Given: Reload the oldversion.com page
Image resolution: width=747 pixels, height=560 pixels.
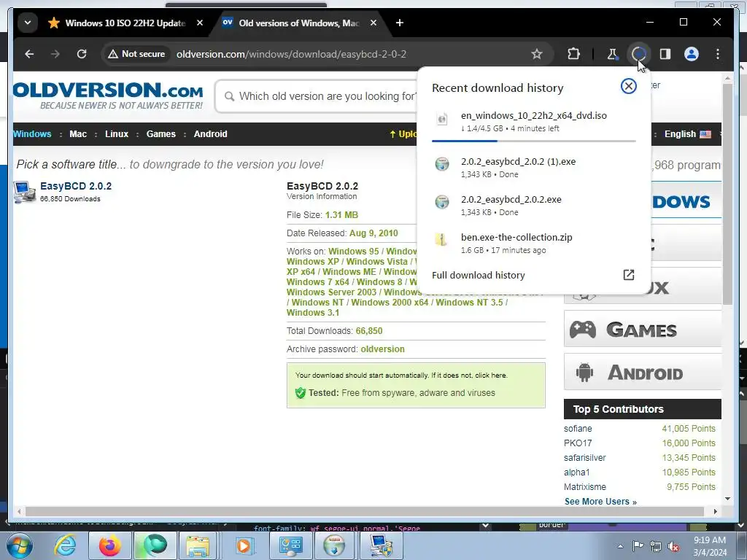Looking at the screenshot, I should [82, 54].
